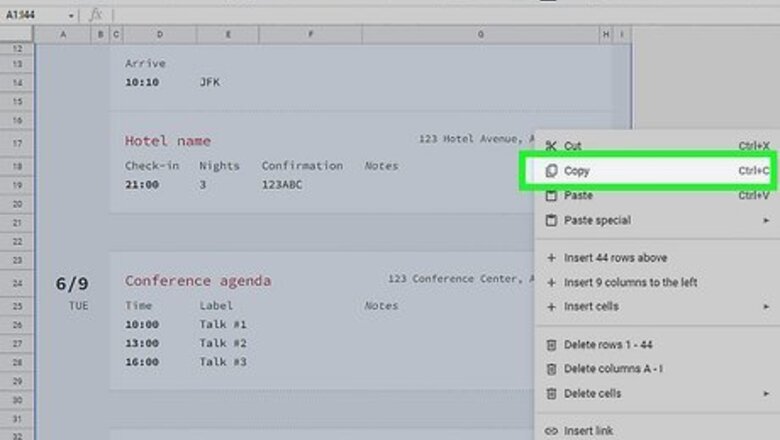Select Delete rows 1 - 44
The height and width of the screenshot is (440, 780).
[x=608, y=345]
